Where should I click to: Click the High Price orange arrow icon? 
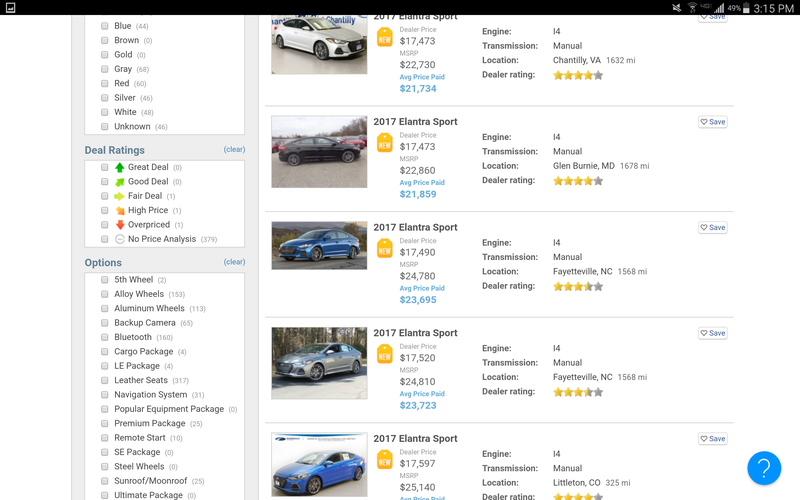[x=119, y=210]
